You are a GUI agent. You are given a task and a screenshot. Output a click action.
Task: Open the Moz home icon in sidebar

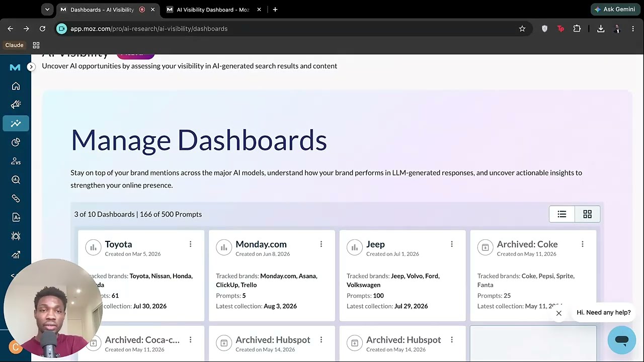click(16, 86)
